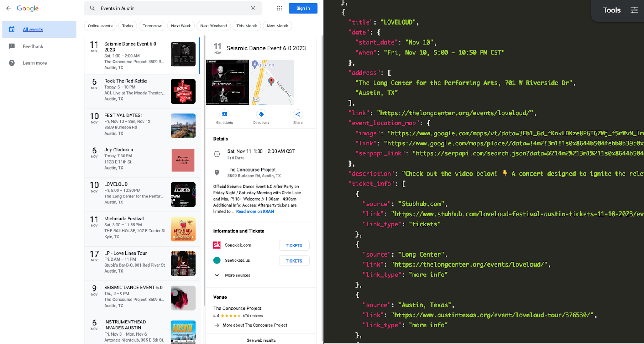The image size is (644, 344).
Task: Open LOVELOUD event listing
Action: [x=142, y=195]
